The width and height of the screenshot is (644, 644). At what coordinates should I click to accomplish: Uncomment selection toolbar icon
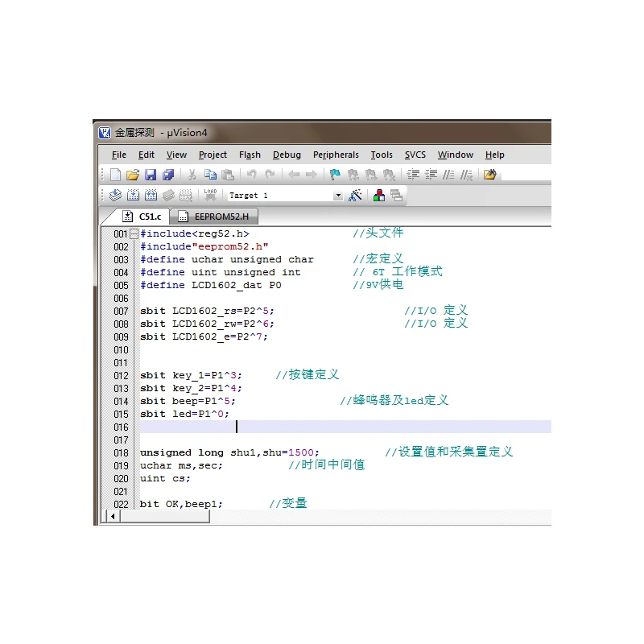tap(466, 175)
